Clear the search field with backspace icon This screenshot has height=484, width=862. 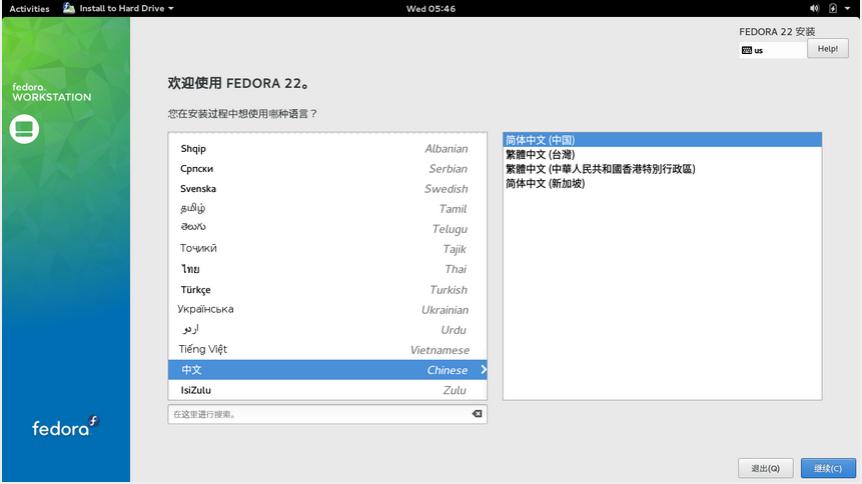(477, 414)
